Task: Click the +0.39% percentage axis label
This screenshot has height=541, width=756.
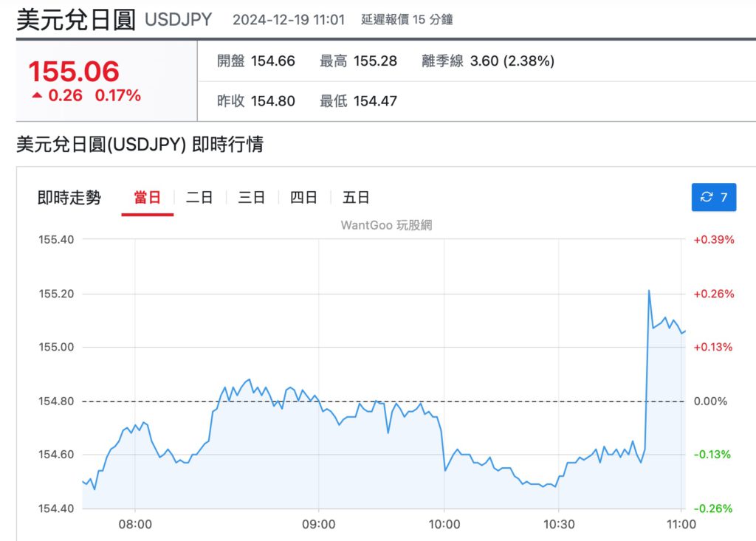Action: click(x=713, y=240)
